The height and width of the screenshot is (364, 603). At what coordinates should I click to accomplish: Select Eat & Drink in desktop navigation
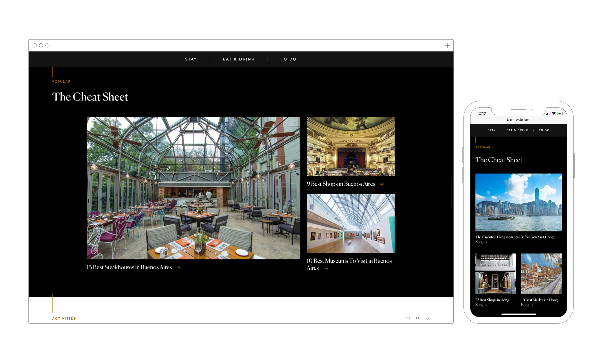tap(238, 59)
